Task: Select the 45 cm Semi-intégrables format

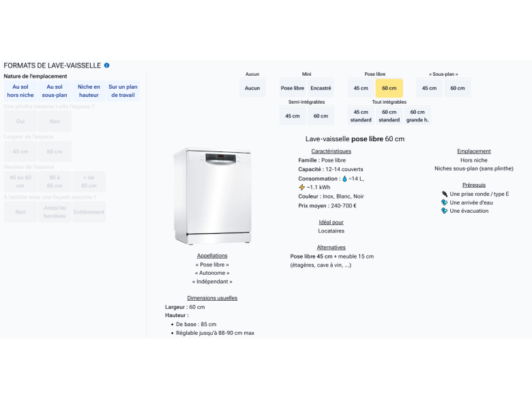Action: (x=293, y=116)
